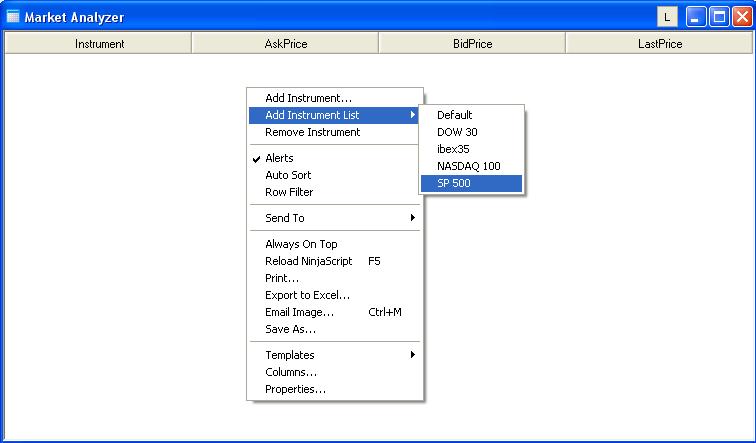Click Remove Instrument menu entry
This screenshot has height=443, width=756.
click(x=312, y=132)
